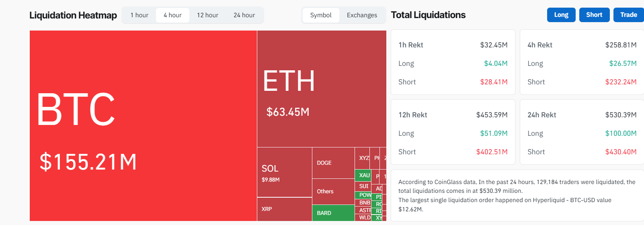Viewport: 644px width, 225px height.
Task: Select the 24 hour timeframe tab
Action: point(244,15)
